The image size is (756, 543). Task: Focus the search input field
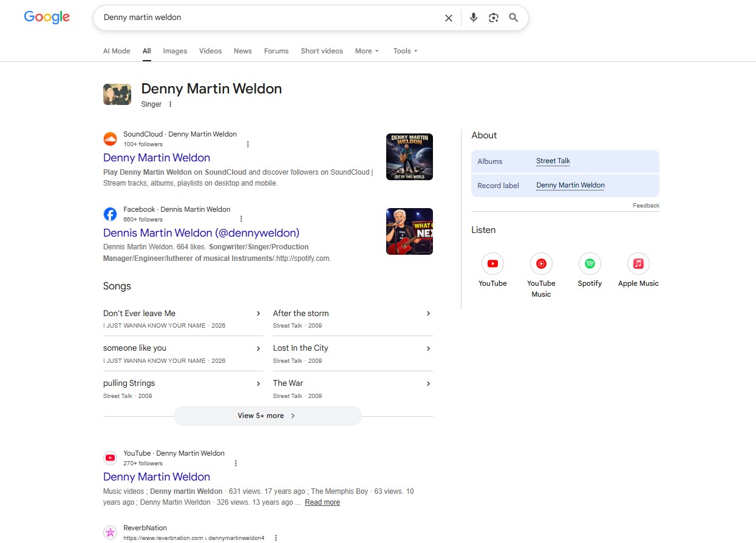[270, 18]
